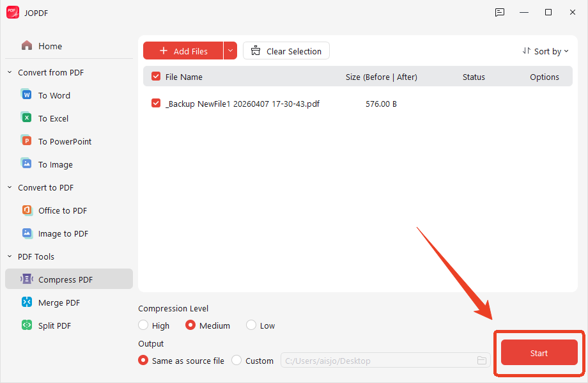Minimize the JOPDF window
This screenshot has width=588, height=383.
(524, 12)
